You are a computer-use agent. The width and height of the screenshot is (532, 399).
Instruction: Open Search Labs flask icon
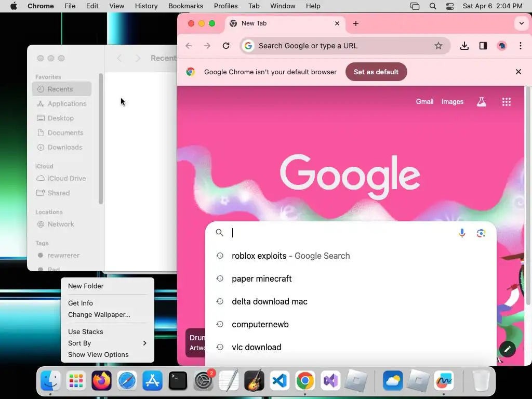482,102
